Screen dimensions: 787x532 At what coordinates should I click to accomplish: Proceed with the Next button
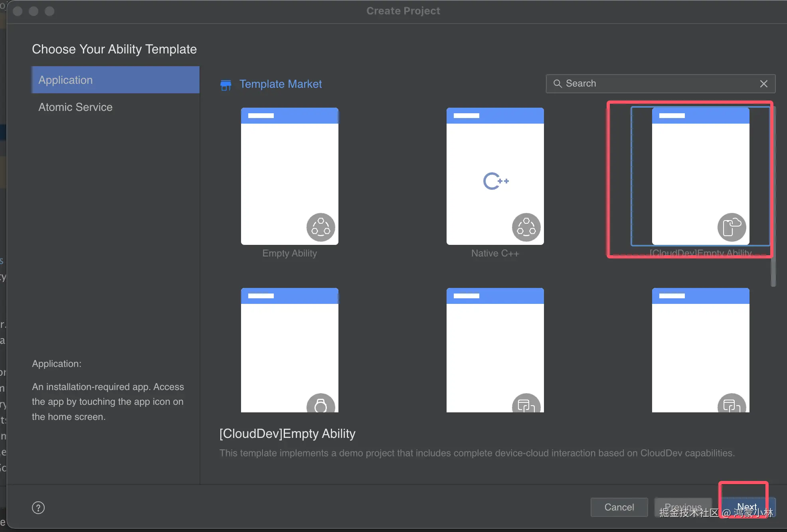click(747, 506)
